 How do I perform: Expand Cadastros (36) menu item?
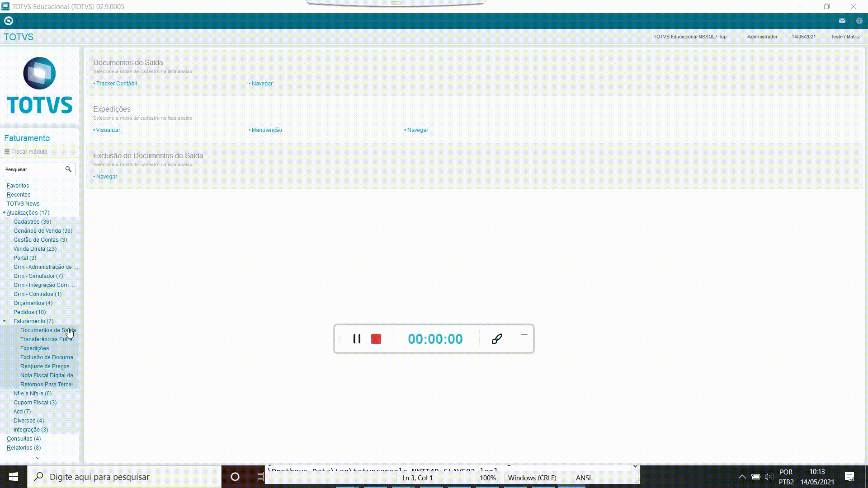(x=32, y=222)
